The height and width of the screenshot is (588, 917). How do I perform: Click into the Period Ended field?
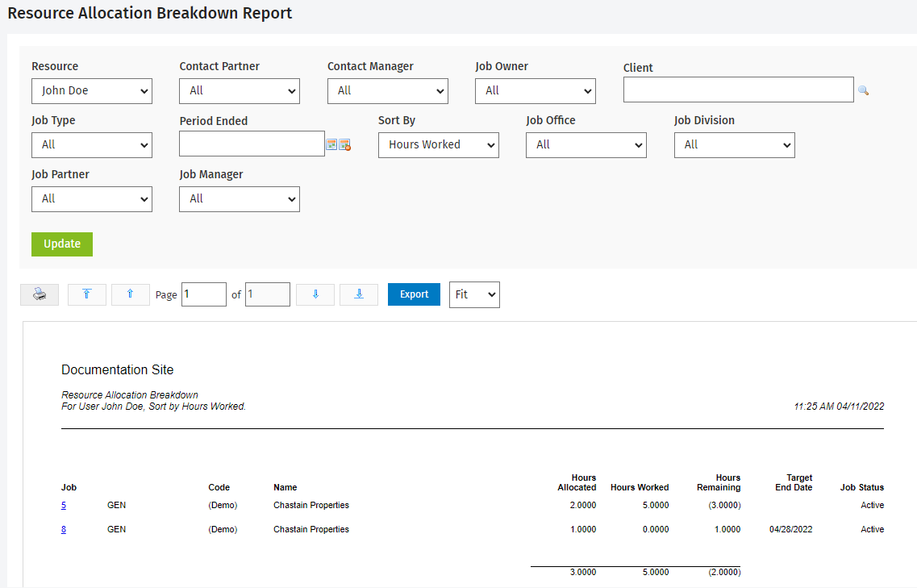click(x=252, y=144)
